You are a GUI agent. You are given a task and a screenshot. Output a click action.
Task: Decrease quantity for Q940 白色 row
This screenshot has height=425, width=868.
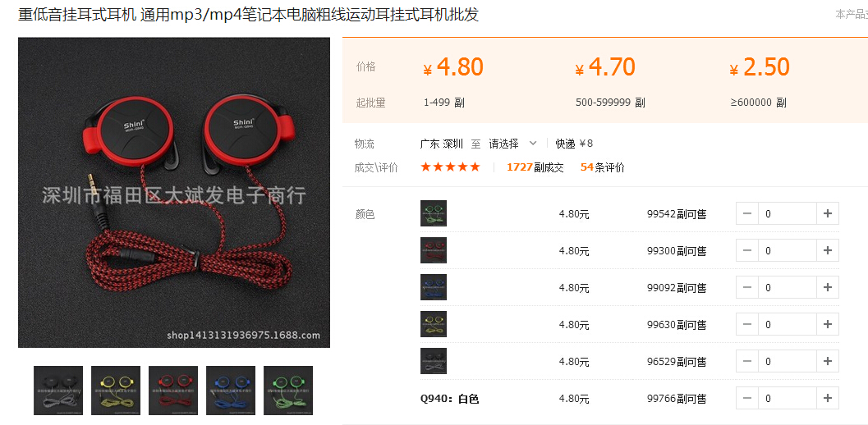coord(747,398)
